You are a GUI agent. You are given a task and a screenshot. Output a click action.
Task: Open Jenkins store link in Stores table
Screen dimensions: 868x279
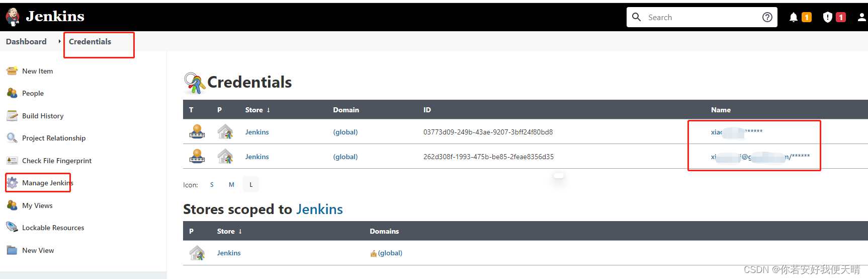click(229, 253)
